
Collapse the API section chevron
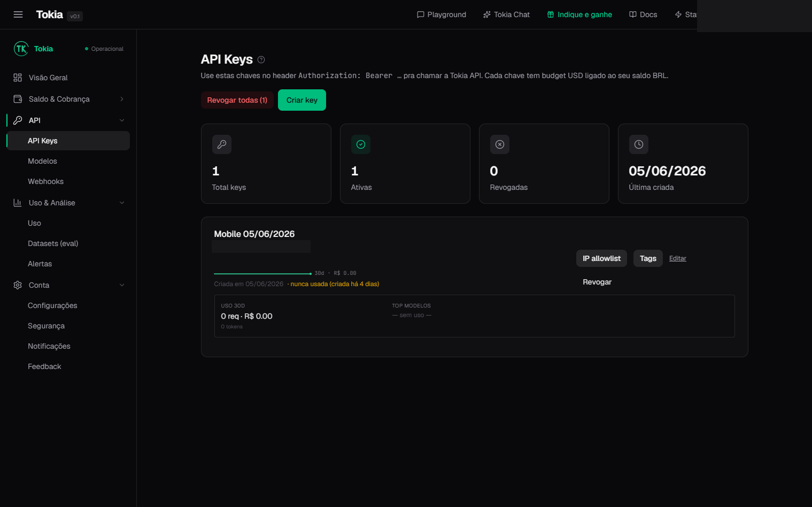click(x=122, y=120)
